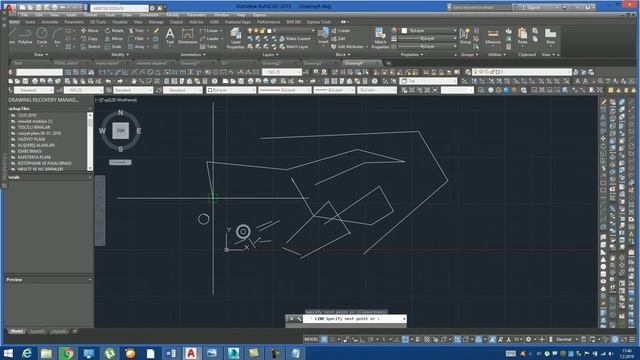Open the Output ribbon tab
Image resolution: width=640 pixels, height=360 pixels.
coord(176,22)
